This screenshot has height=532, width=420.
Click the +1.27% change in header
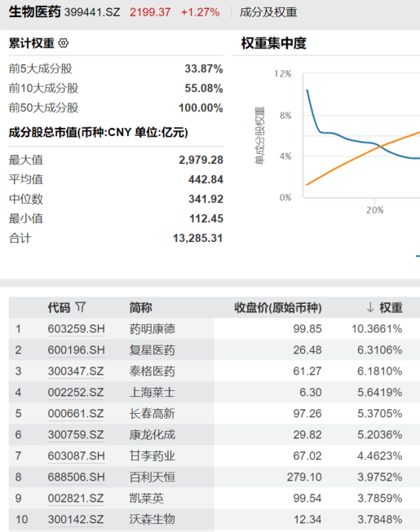tap(200, 12)
